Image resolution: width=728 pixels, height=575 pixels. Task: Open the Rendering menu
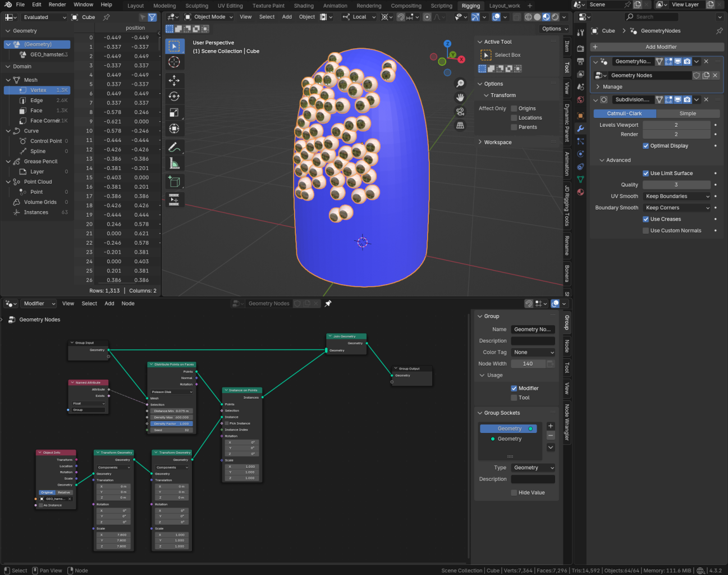tap(369, 6)
